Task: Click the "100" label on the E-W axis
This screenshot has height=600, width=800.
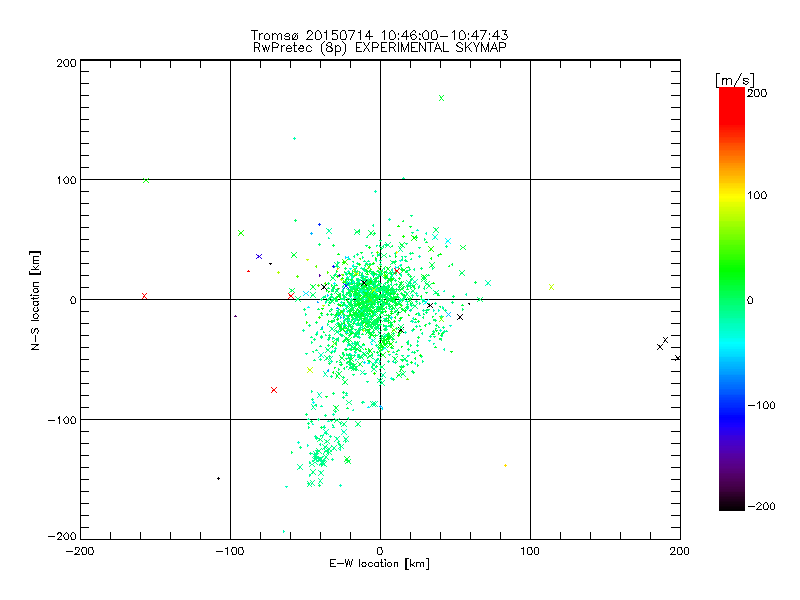Action: tap(530, 552)
